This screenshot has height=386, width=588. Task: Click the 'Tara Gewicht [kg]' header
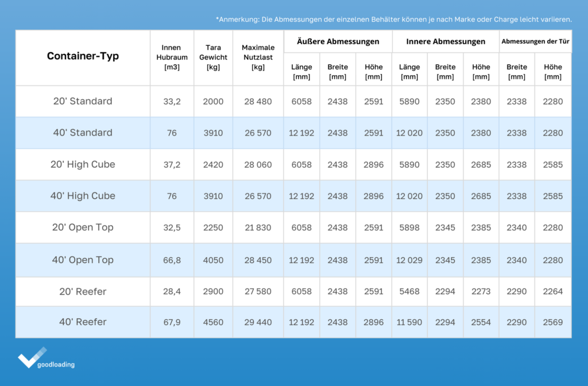tap(213, 57)
